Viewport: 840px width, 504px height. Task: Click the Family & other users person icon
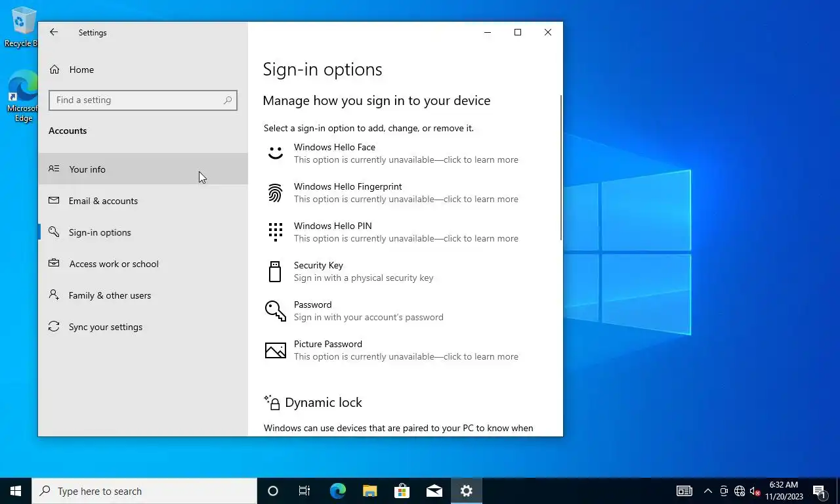coord(54,295)
